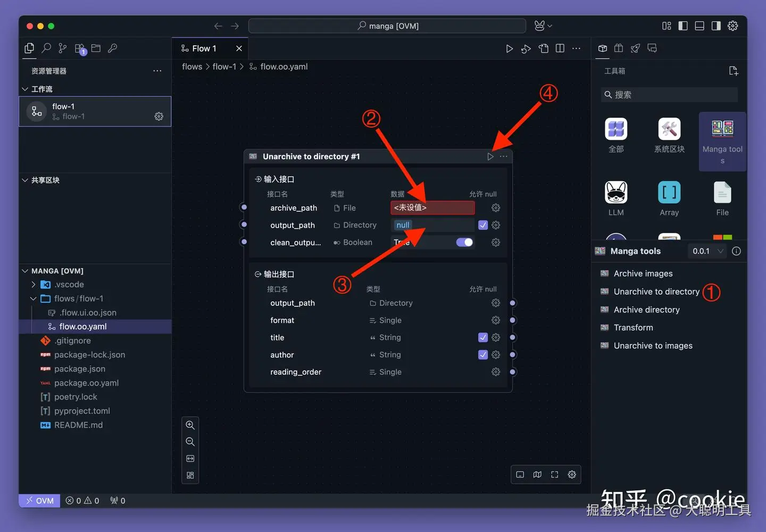Run the flow with play button
Viewport: 766px width, 532px height.
pyautogui.click(x=509, y=48)
